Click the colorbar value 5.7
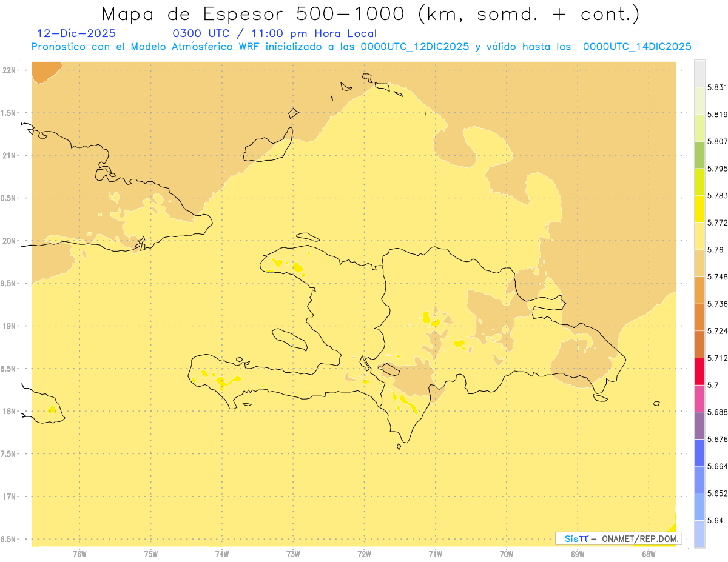The width and height of the screenshot is (728, 562). pos(713,385)
